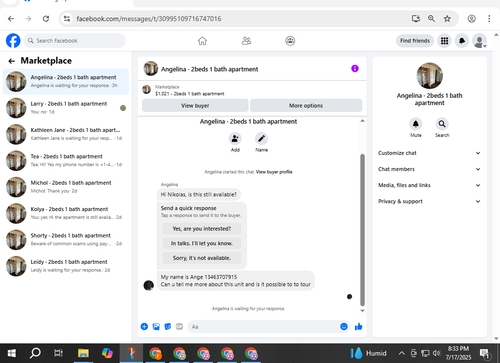
Task: Open Michol conversation in list
Action: pos(66,187)
